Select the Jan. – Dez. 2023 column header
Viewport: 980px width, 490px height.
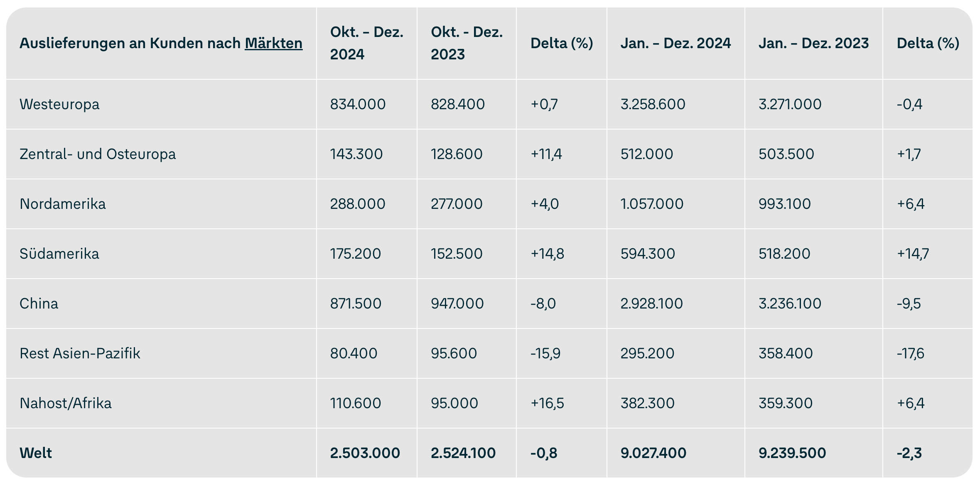813,43
